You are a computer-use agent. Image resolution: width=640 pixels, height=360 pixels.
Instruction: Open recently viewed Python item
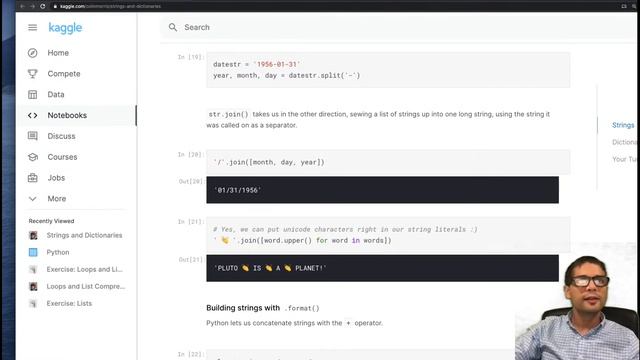(x=58, y=252)
